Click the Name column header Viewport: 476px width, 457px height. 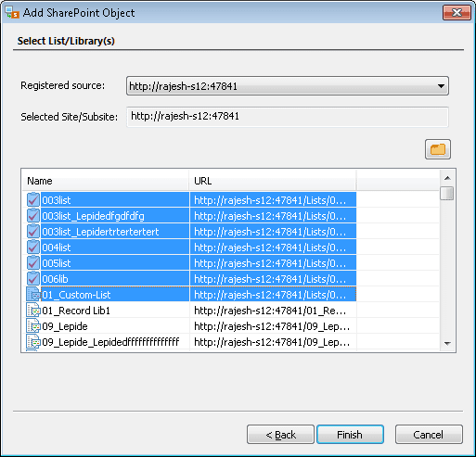click(105, 181)
